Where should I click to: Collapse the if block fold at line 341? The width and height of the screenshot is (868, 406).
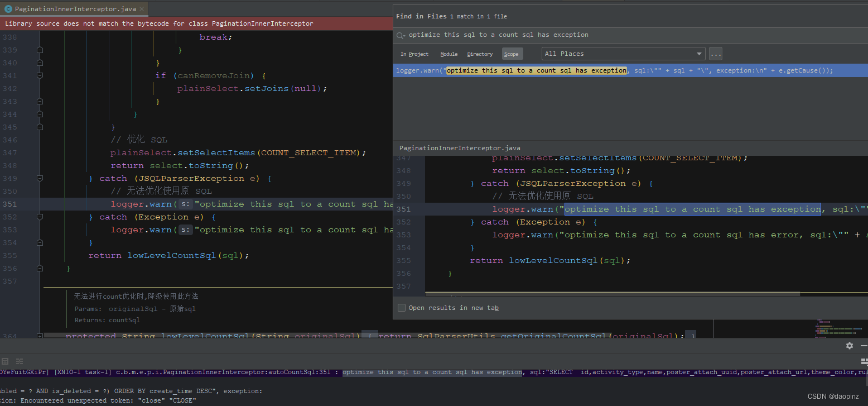(40, 75)
